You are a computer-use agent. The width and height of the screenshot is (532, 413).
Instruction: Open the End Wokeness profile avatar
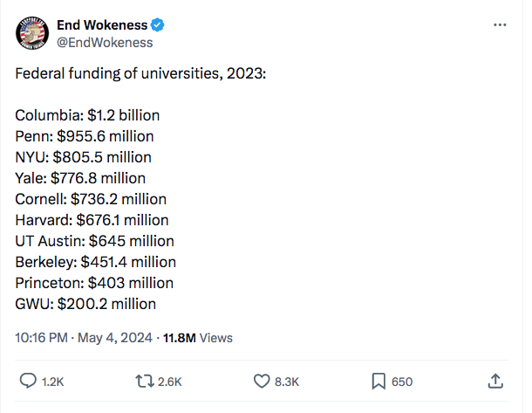[x=32, y=34]
